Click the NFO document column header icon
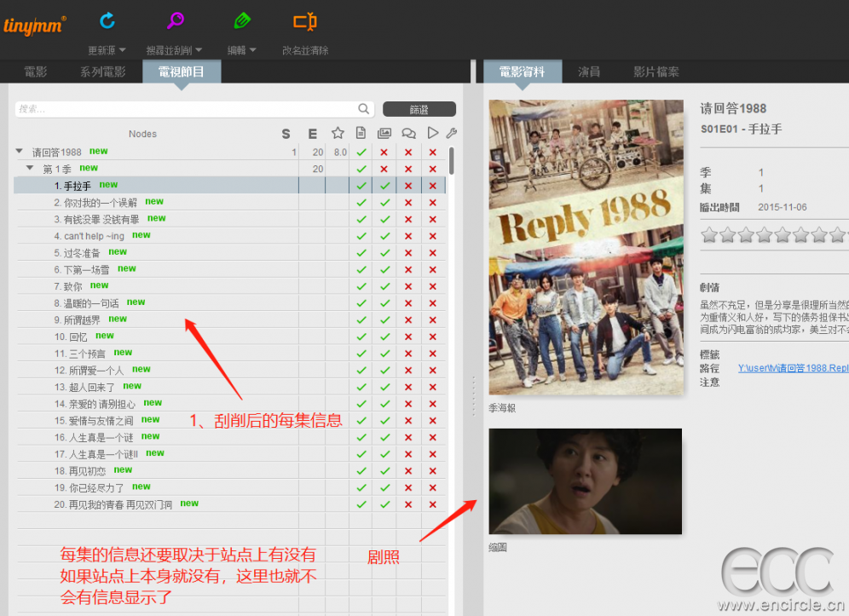 point(361,133)
